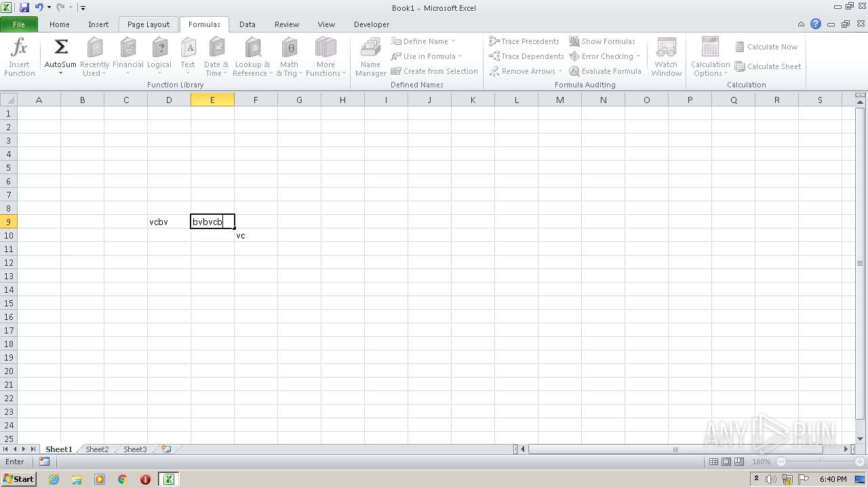The width and height of the screenshot is (868, 488).
Task: Open the Name Manager
Action: (x=371, y=58)
